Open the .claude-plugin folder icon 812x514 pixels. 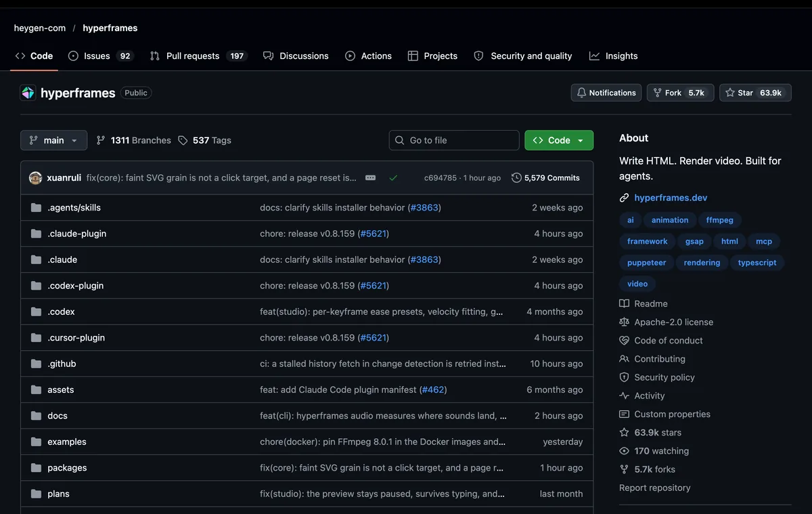36,234
